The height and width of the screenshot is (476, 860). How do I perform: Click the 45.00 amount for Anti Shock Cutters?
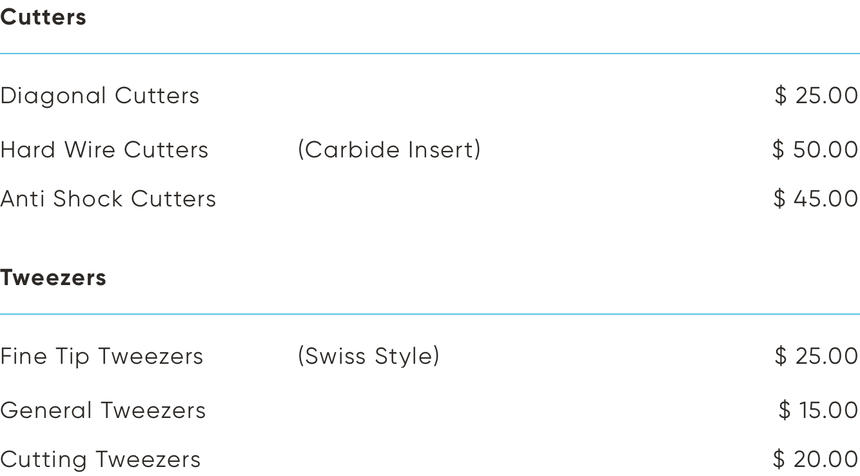[827, 199]
